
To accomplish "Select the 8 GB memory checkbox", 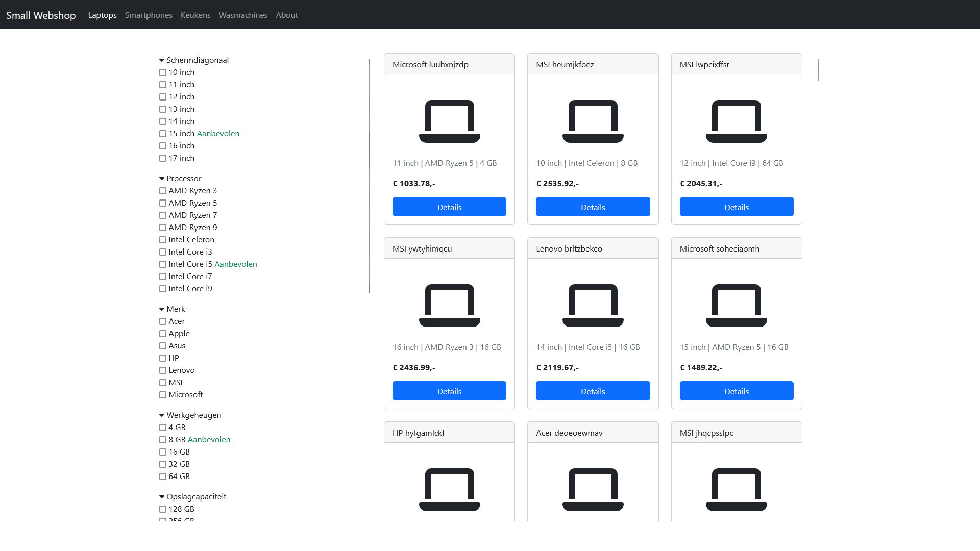I will (x=163, y=440).
